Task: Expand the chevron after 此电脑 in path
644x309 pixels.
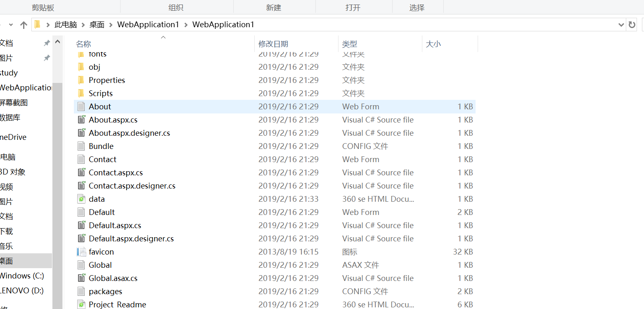Action: pyautogui.click(x=83, y=25)
